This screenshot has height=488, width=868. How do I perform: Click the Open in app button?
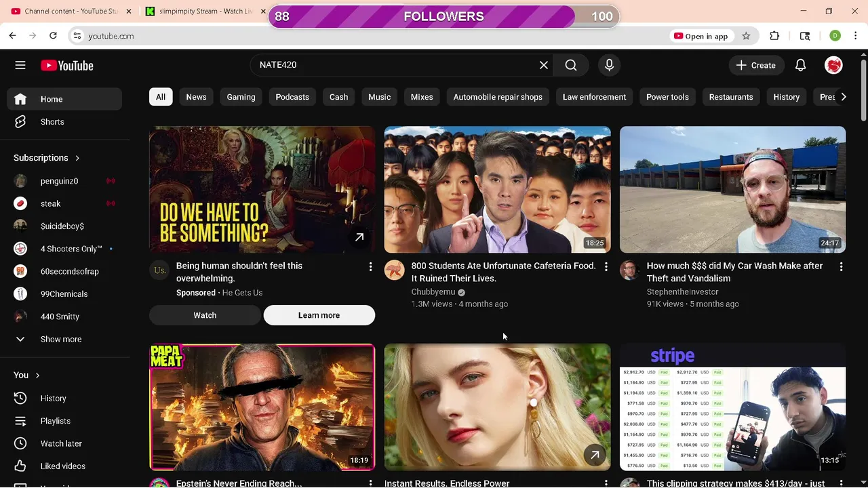coord(701,36)
